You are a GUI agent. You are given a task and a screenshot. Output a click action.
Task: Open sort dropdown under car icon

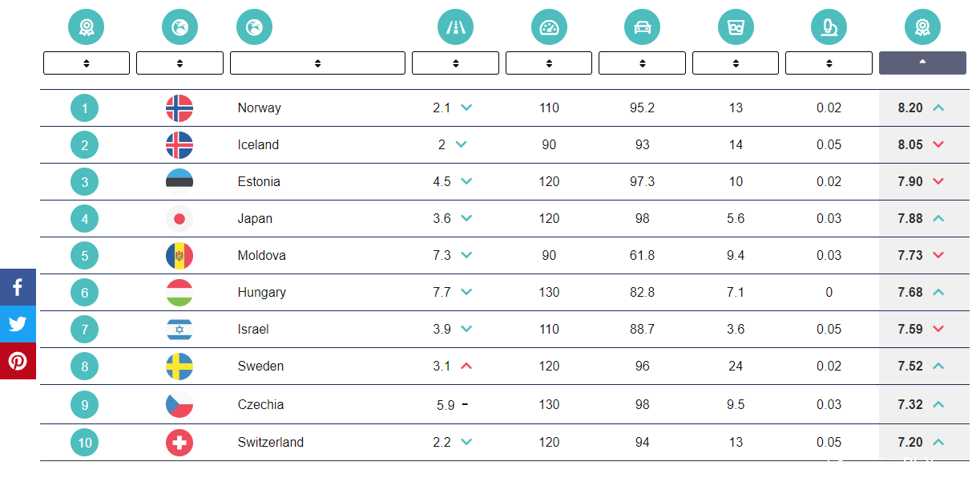click(642, 63)
